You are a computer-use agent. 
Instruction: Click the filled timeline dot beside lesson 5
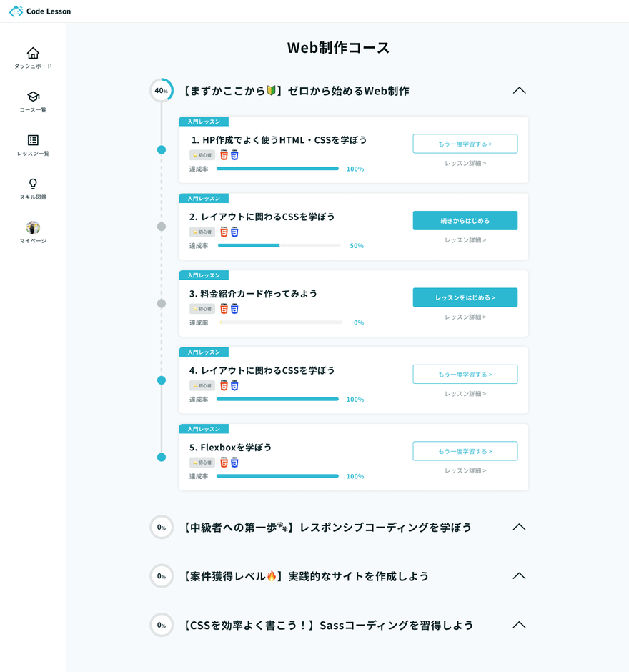point(161,457)
